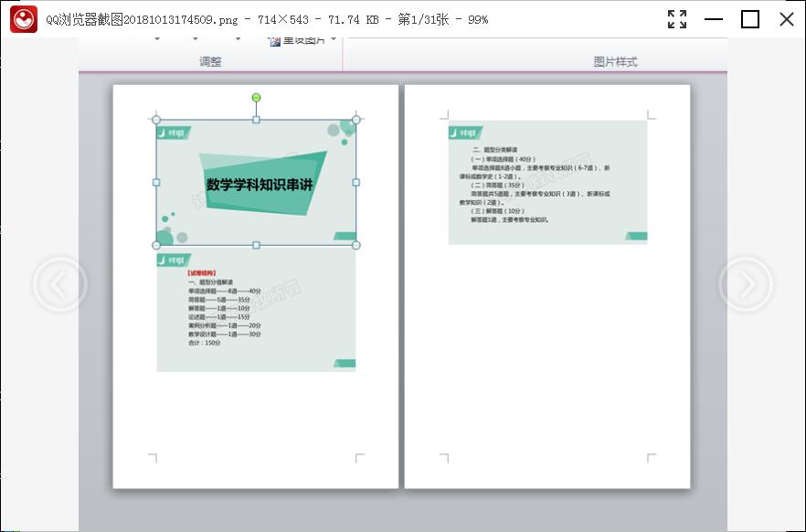Screen dimensions: 806x532
Task: Minimize the image viewer window
Action: coord(714,19)
